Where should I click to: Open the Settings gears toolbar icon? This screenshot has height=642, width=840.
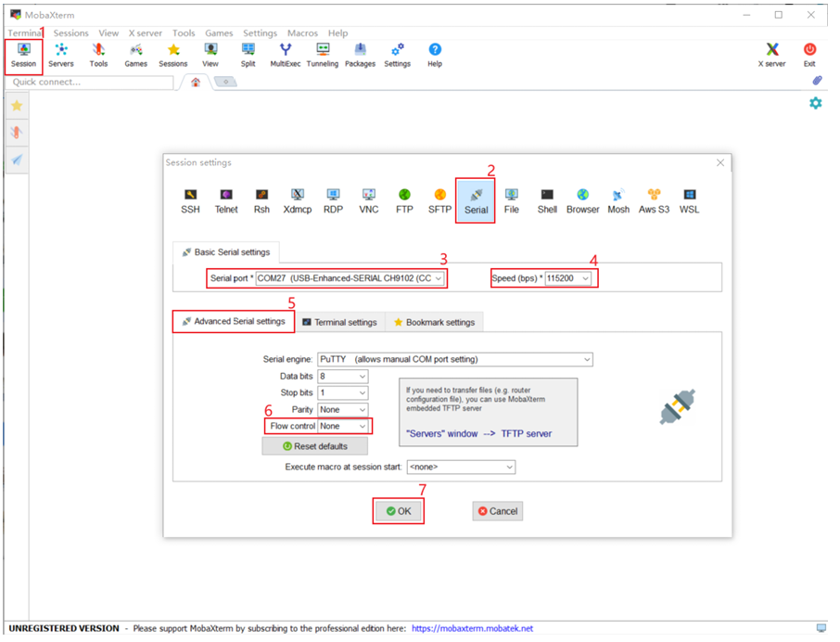click(x=398, y=56)
